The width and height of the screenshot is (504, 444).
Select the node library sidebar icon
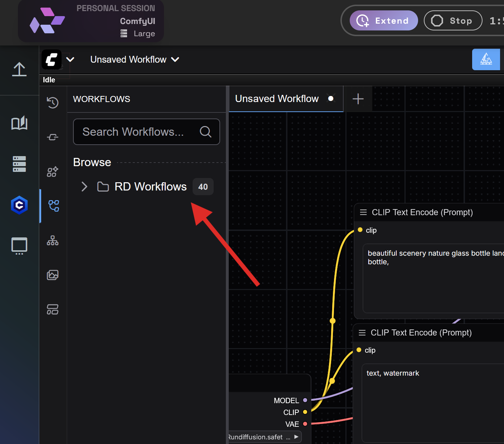53,172
